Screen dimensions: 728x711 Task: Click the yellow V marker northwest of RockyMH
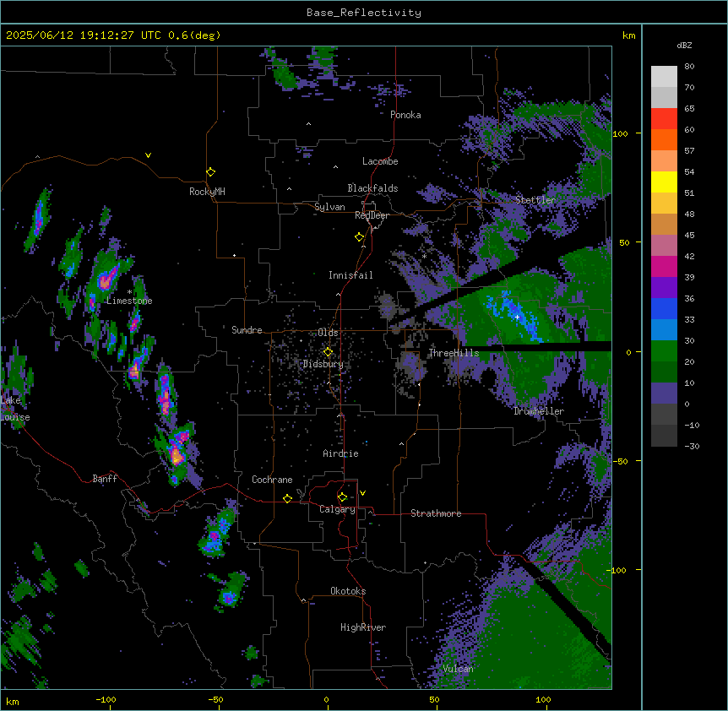148,155
